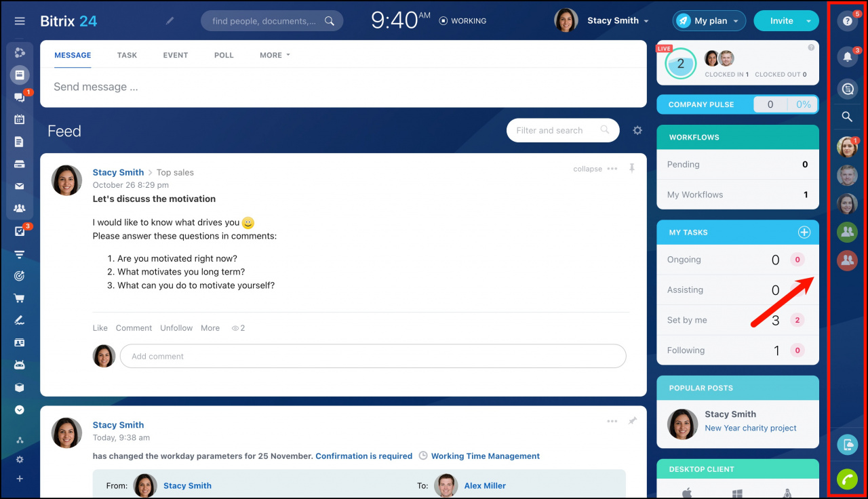Open Documents icon in left sidebar
The image size is (868, 499).
coord(19,142)
